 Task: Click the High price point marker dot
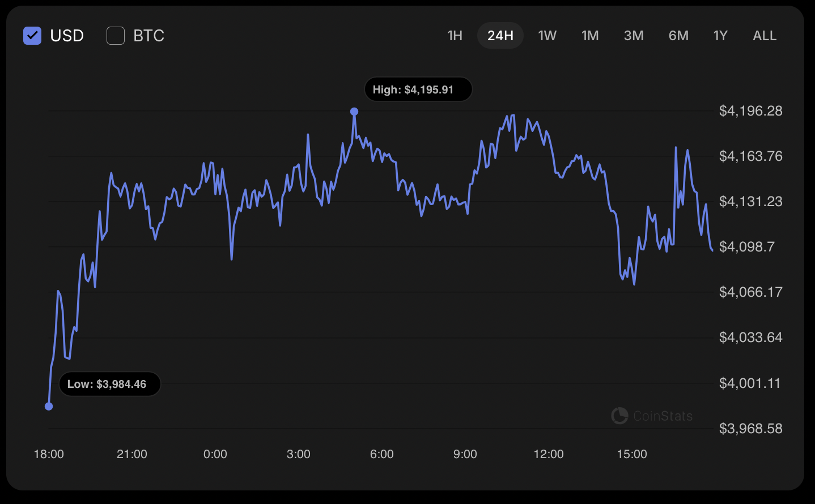click(x=354, y=112)
